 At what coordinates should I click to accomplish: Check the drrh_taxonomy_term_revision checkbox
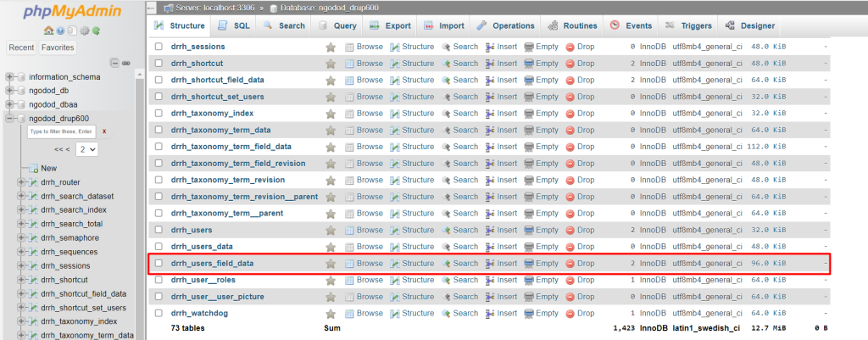coord(159,180)
